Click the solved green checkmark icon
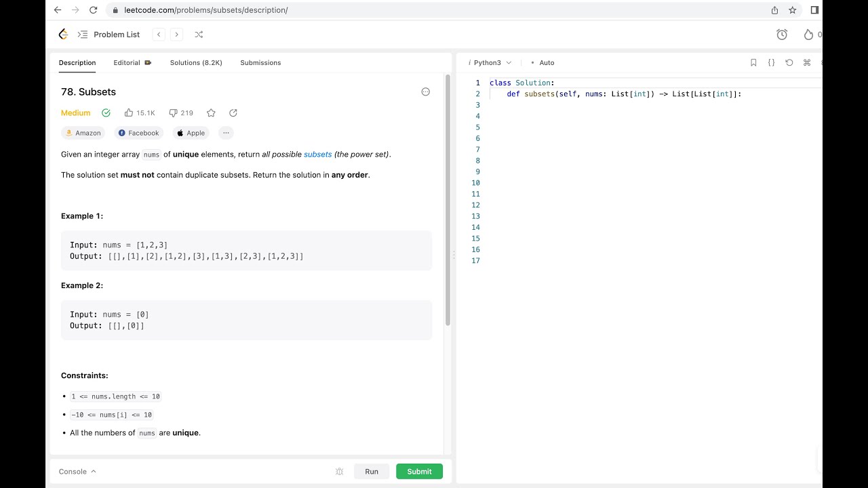Image resolution: width=868 pixels, height=488 pixels. (106, 113)
